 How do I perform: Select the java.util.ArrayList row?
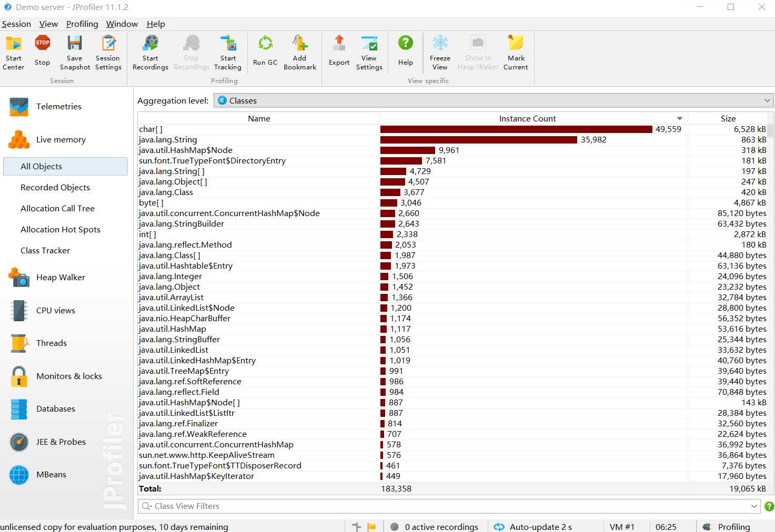pos(452,298)
